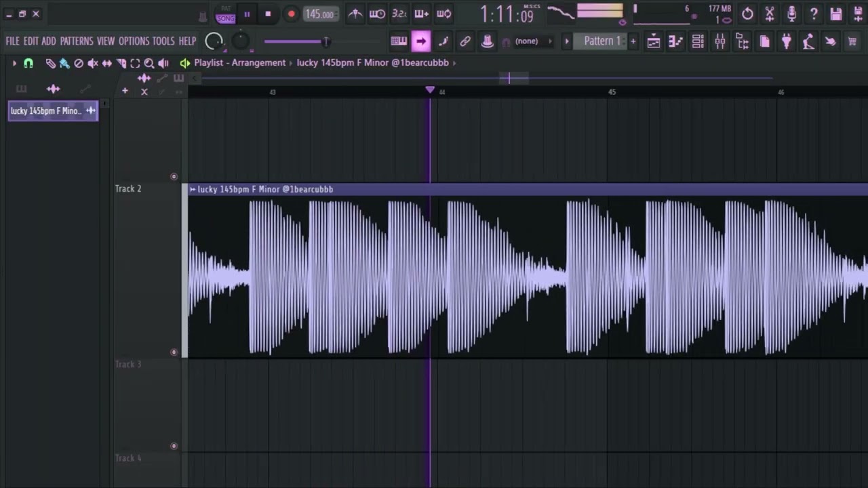Expand pattern options arrow left of Pattern 1

coord(567,41)
